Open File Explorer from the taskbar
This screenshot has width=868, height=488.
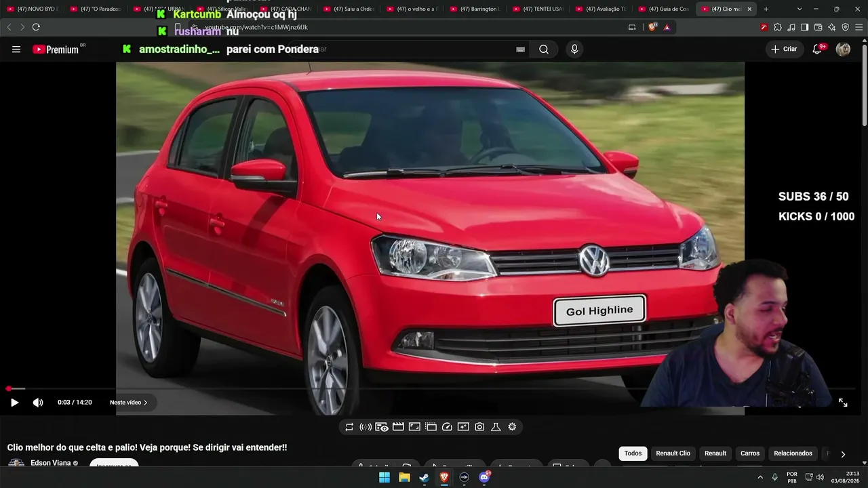[404, 477]
